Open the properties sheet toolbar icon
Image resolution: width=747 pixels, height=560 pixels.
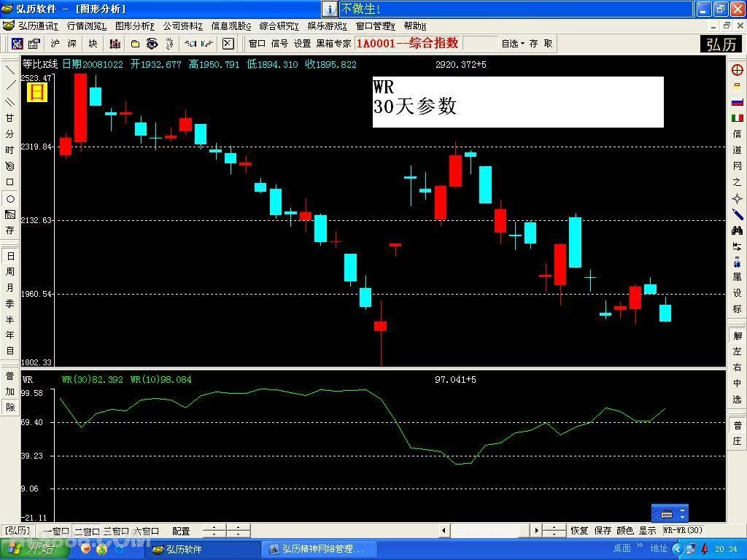click(x=34, y=44)
